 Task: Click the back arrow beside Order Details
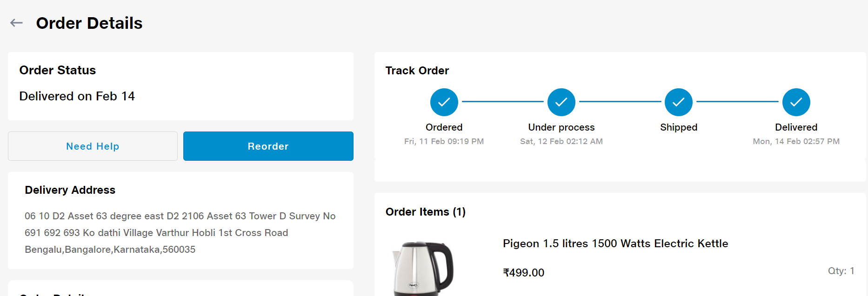click(16, 23)
